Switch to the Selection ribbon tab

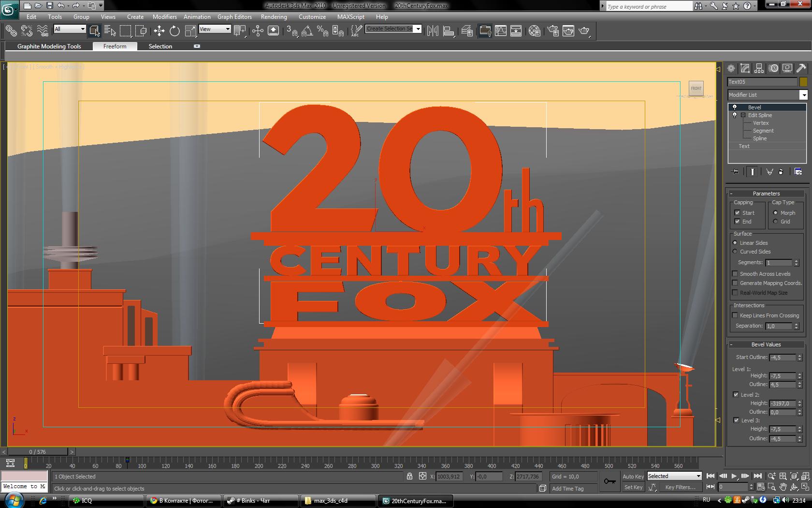tap(160, 46)
